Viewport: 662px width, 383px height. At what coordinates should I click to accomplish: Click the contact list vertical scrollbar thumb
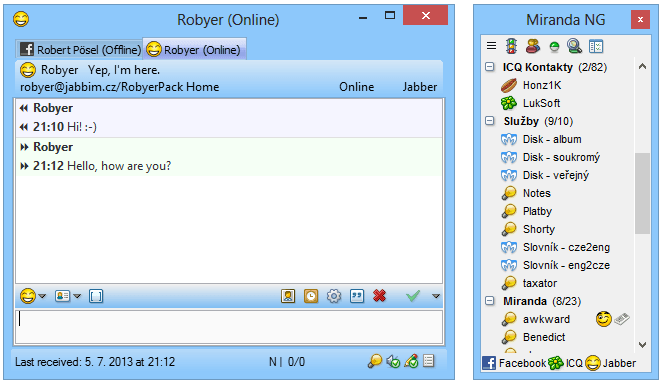[x=642, y=193]
